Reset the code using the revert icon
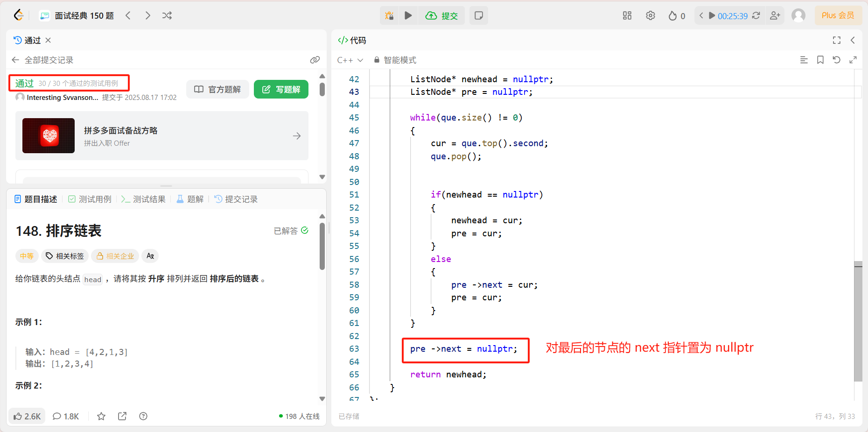 click(x=837, y=60)
